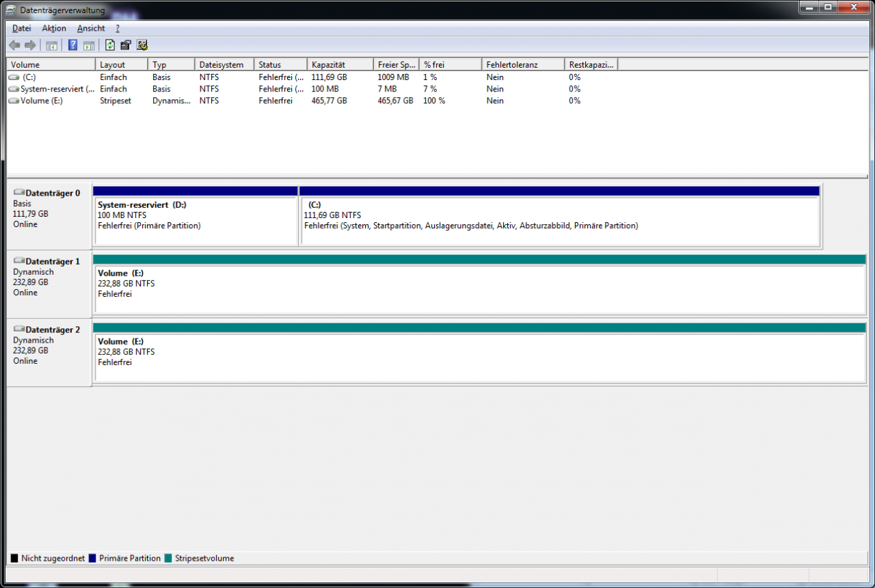Screen dimensions: 875x588
Task: Click the green Refresh toolbar icon
Action: point(110,45)
